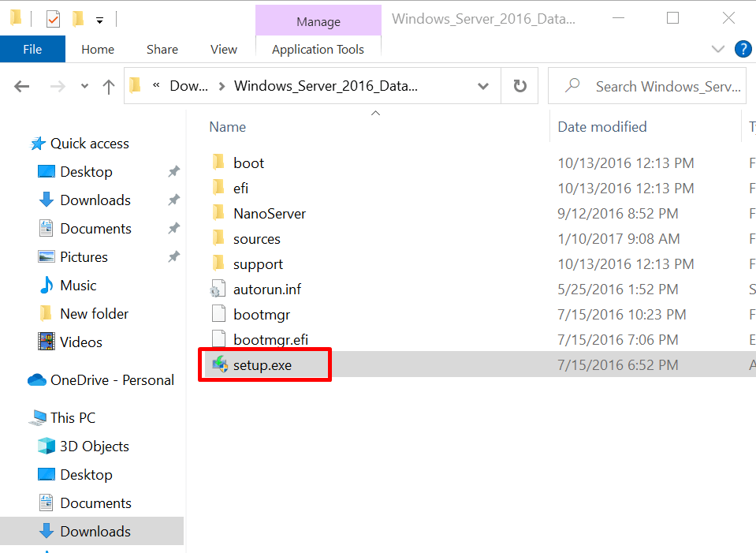Screen dimensions: 756x553
Task: Expand the hidden path breadcrumb chevrons
Action: (x=156, y=85)
